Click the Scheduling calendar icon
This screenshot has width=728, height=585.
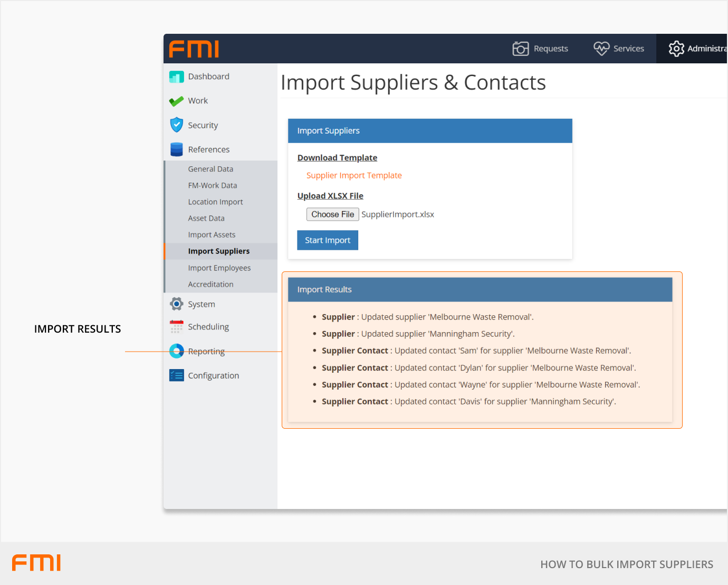tap(176, 327)
